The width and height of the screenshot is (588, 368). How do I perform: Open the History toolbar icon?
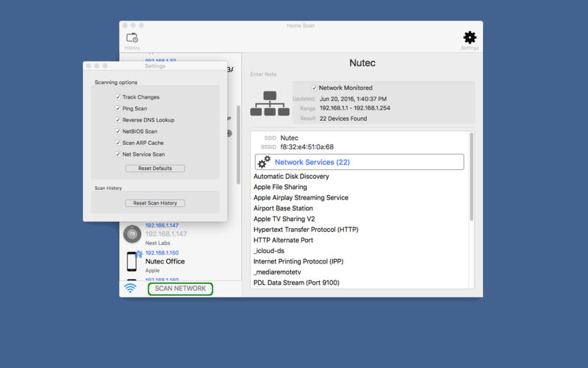click(x=132, y=38)
